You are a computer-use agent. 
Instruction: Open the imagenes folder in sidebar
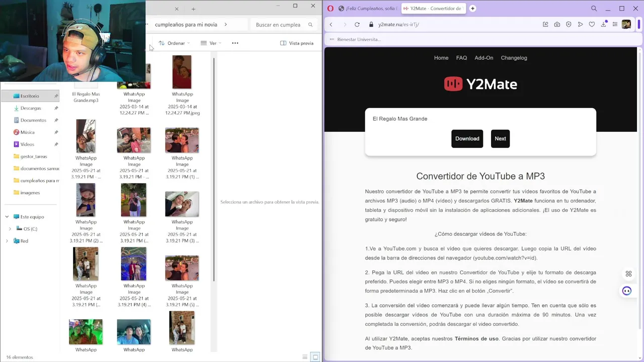pyautogui.click(x=30, y=193)
